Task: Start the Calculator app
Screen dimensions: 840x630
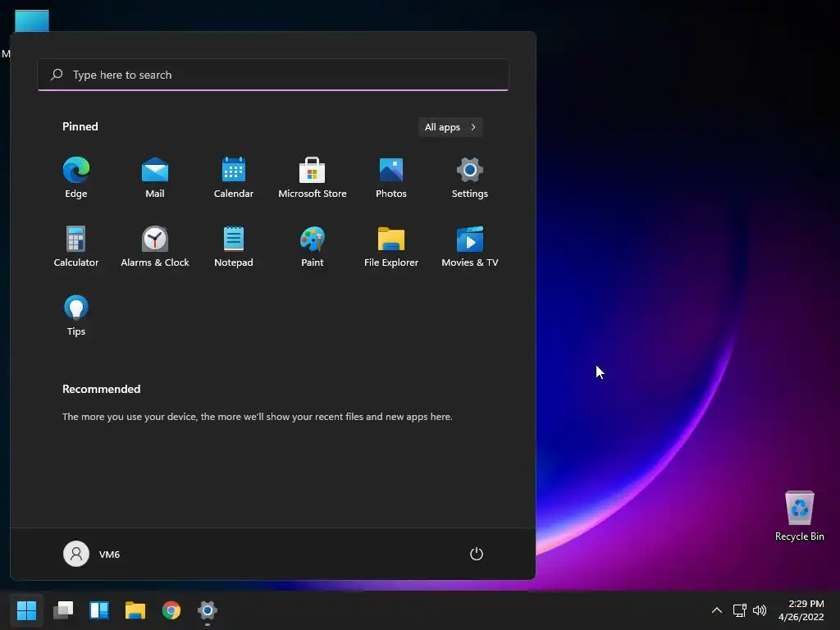Action: tap(76, 247)
